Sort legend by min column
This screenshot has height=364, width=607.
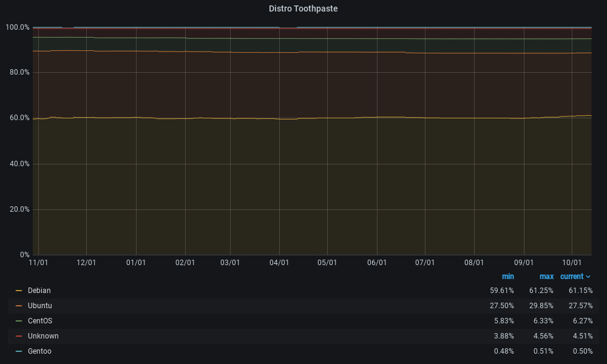tap(507, 277)
